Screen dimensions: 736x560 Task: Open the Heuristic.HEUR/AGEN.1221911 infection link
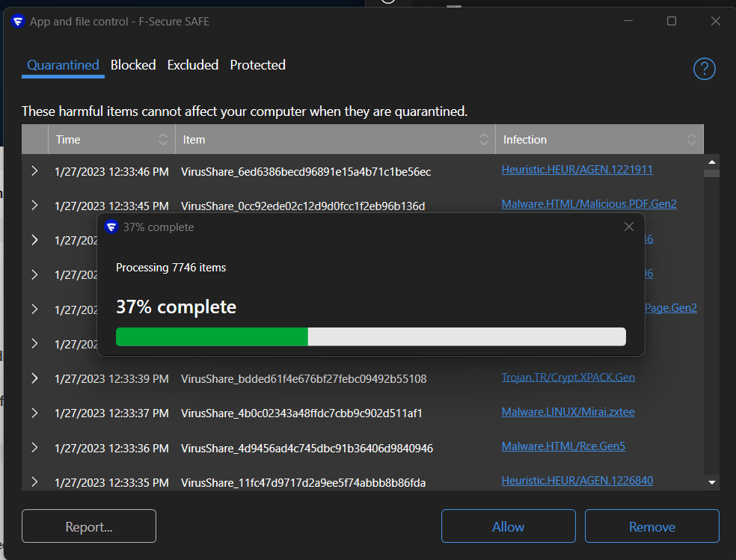coord(577,169)
